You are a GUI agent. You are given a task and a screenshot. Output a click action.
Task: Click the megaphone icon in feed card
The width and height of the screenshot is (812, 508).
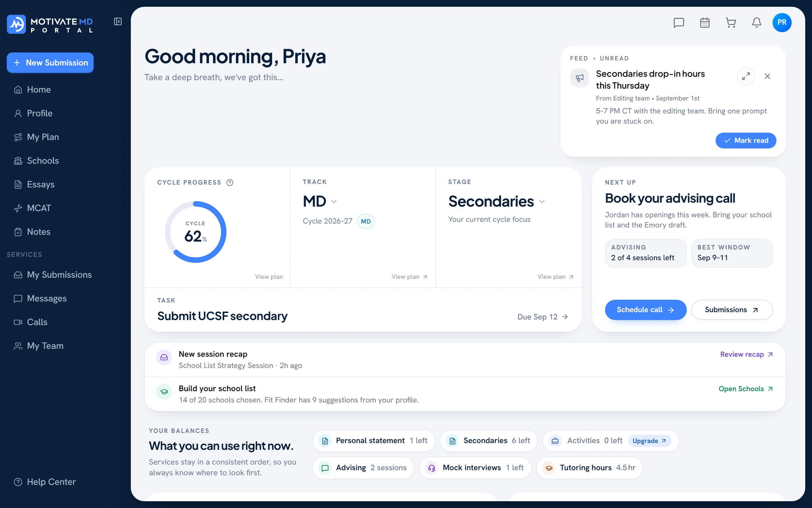[580, 78]
